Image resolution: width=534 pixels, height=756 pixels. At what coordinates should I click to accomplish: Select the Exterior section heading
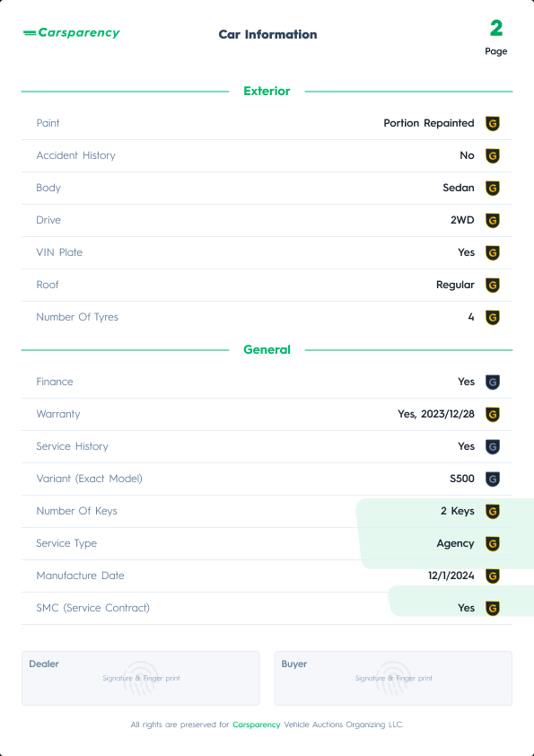click(267, 91)
